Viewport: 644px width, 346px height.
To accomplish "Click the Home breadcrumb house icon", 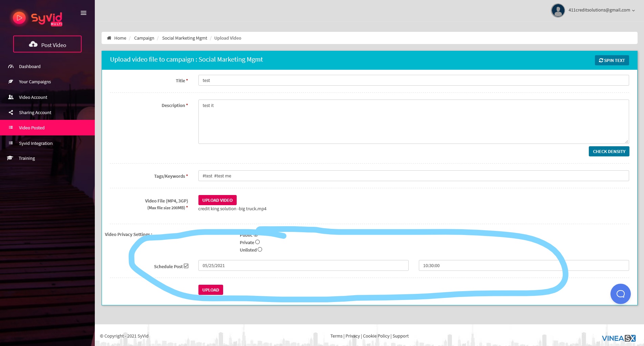I will tap(109, 38).
